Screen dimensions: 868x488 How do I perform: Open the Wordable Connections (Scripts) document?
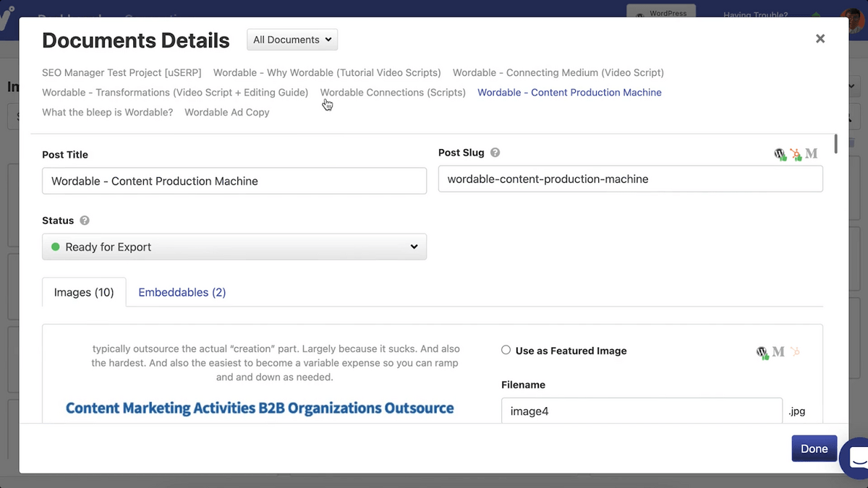393,93
